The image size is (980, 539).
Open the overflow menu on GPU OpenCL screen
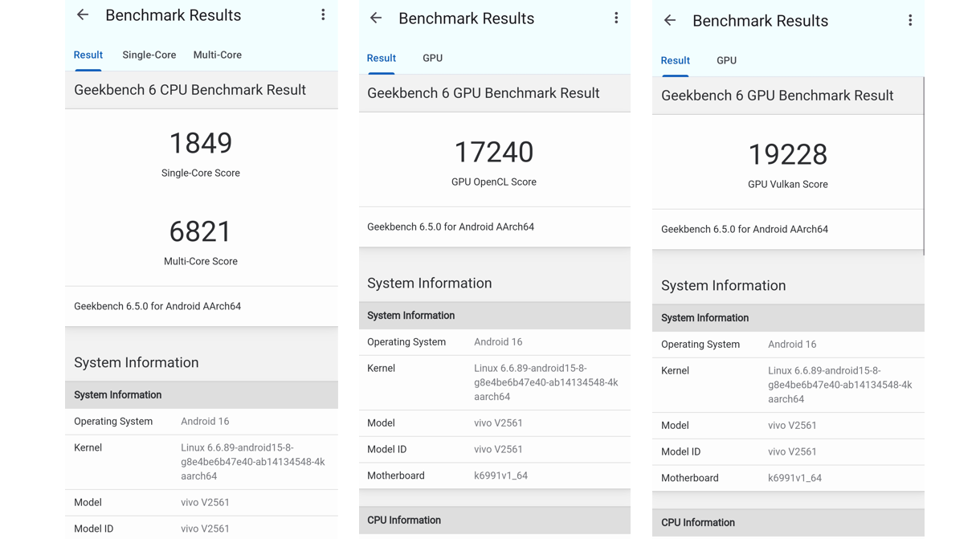(616, 17)
